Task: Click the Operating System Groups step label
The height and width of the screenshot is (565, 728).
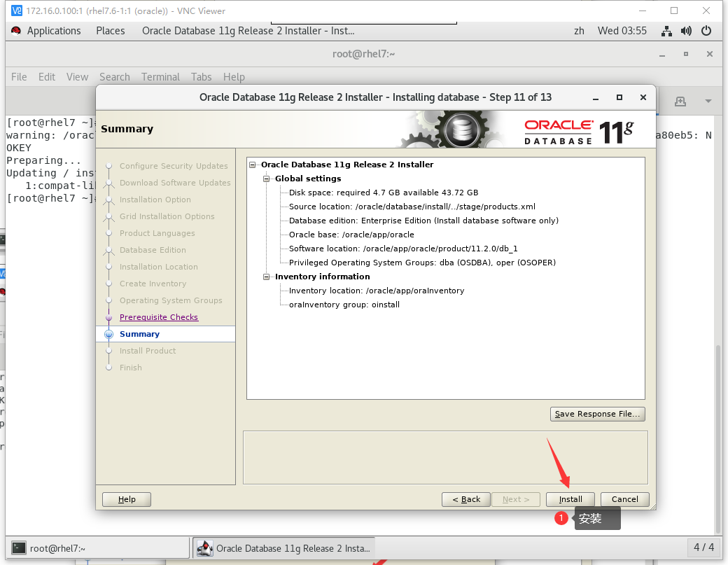Action: point(171,300)
